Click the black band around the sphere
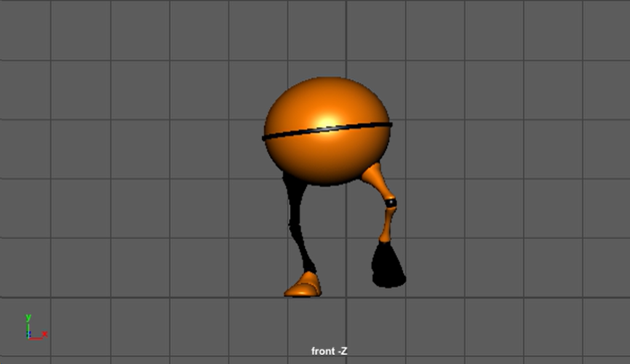The height and width of the screenshot is (364, 630). 327,131
